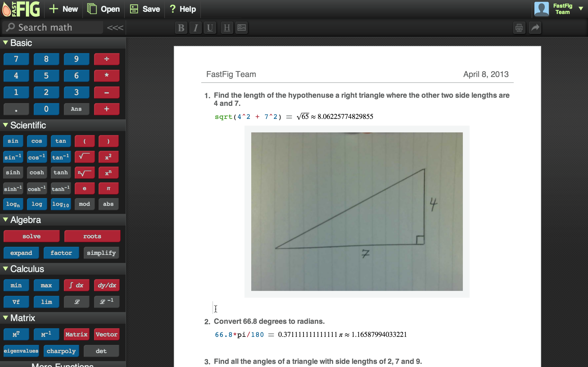This screenshot has width=588, height=367.
Task: Toggle Bold formatting in toolbar
Action: 181,28
